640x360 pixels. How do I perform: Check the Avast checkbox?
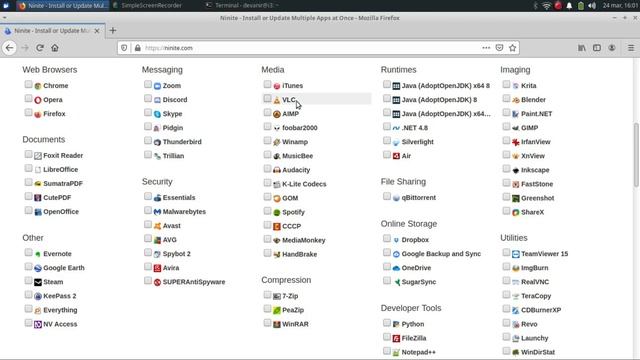tap(148, 224)
